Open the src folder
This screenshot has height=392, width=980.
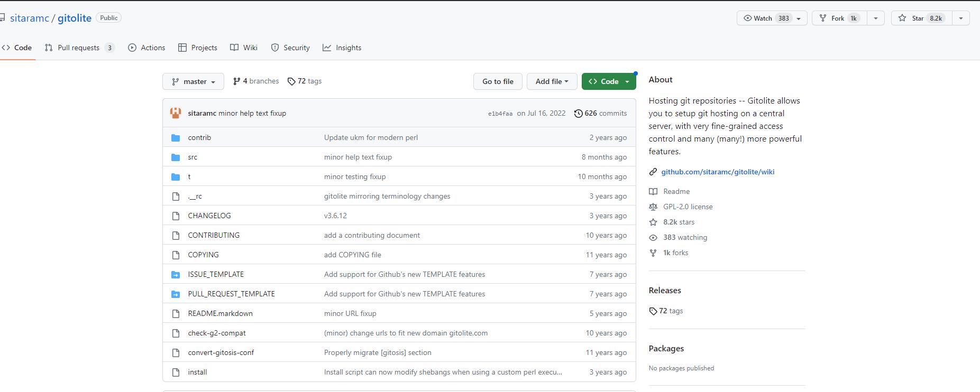(193, 157)
